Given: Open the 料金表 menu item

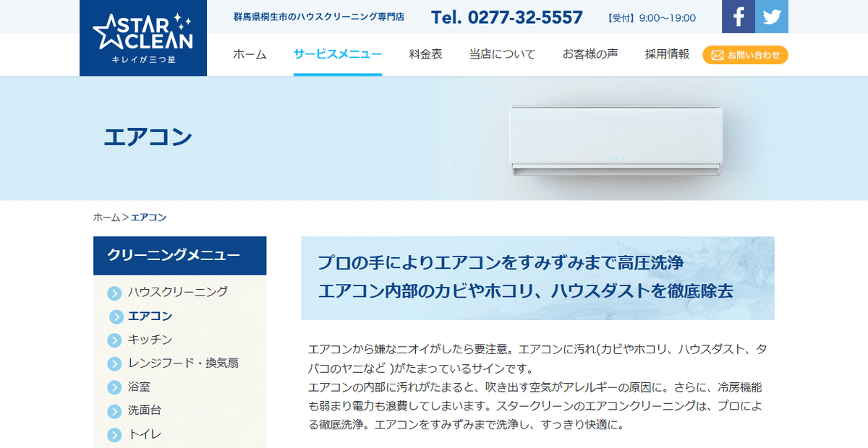Looking at the screenshot, I should 426,53.
